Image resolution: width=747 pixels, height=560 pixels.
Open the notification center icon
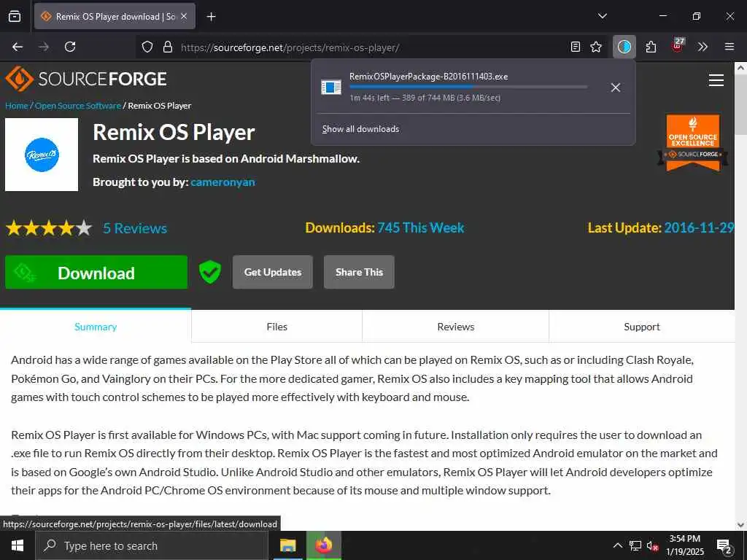(724, 545)
